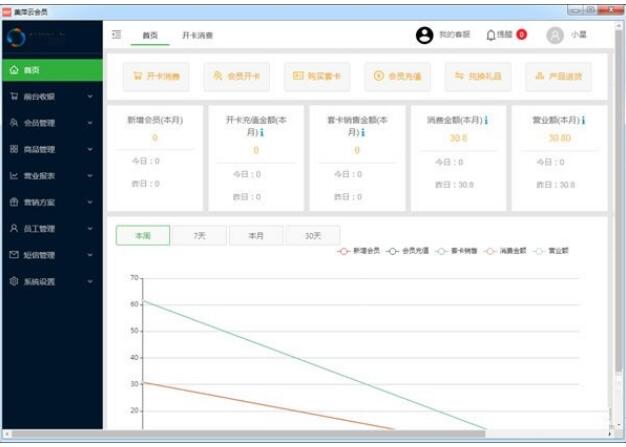Image resolution: width=626 pixels, height=447 pixels.
Task: Select the 7天 range option
Action: (x=200, y=235)
